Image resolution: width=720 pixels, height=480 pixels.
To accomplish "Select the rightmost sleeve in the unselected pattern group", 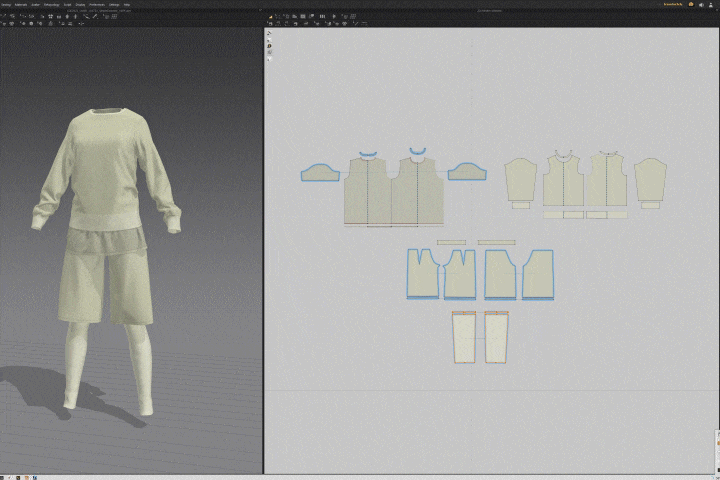I will [x=650, y=180].
